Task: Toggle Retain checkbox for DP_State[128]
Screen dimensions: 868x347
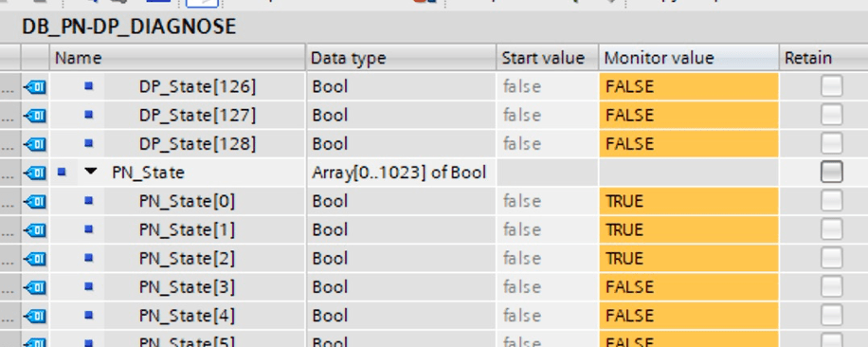Action: (x=831, y=144)
